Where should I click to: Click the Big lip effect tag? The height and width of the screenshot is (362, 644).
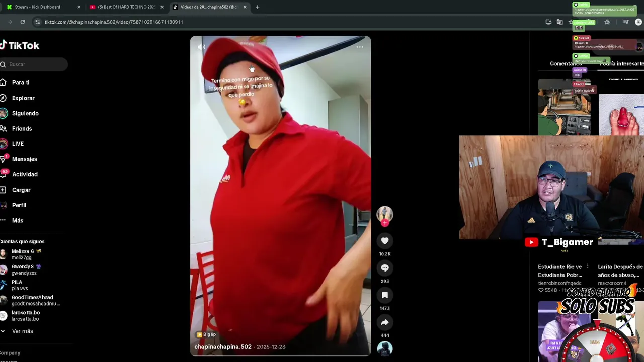point(207,334)
